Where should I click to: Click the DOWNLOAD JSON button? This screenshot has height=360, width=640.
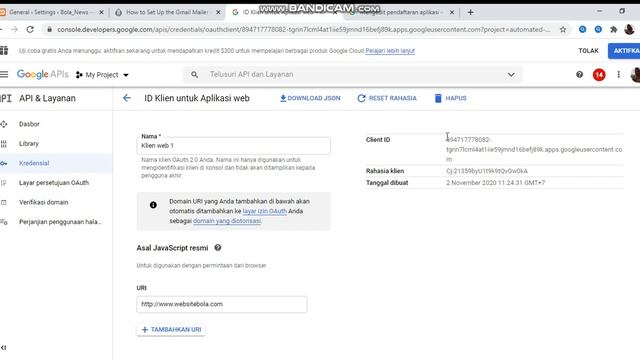pyautogui.click(x=310, y=98)
